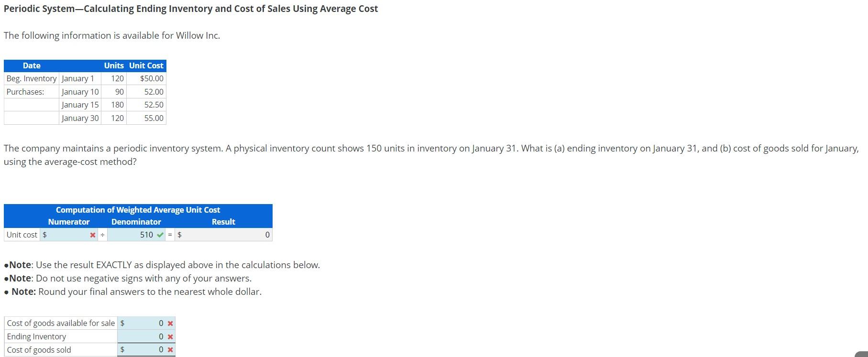Click the January 30 purchase row

click(x=80, y=118)
